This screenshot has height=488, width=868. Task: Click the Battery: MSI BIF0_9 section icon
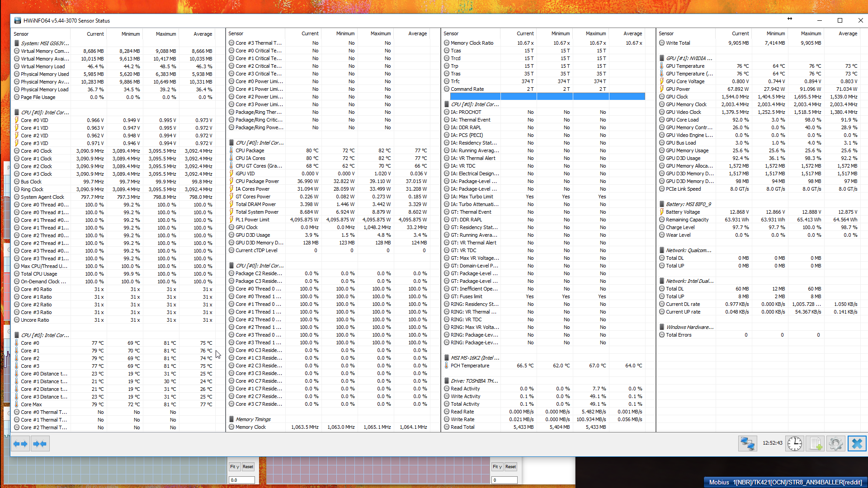click(x=662, y=204)
